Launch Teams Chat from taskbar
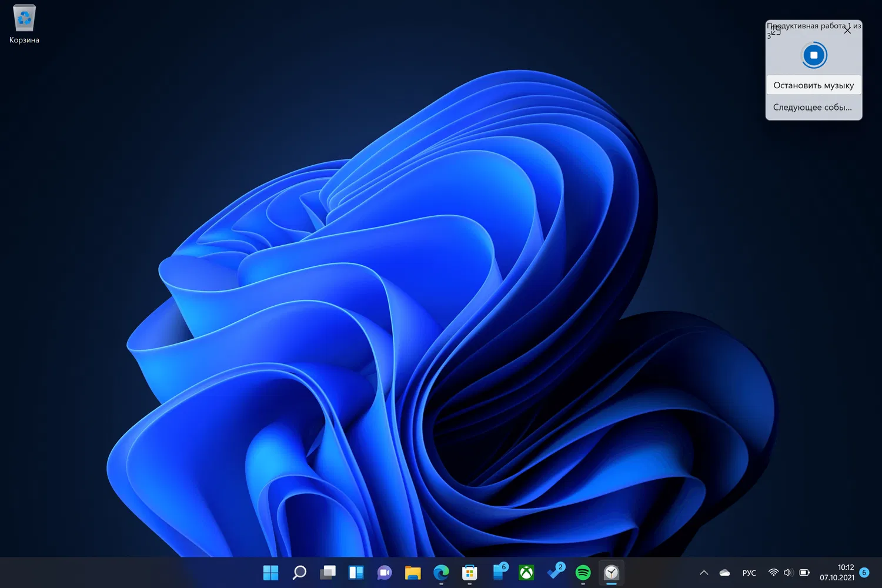 coord(385,572)
